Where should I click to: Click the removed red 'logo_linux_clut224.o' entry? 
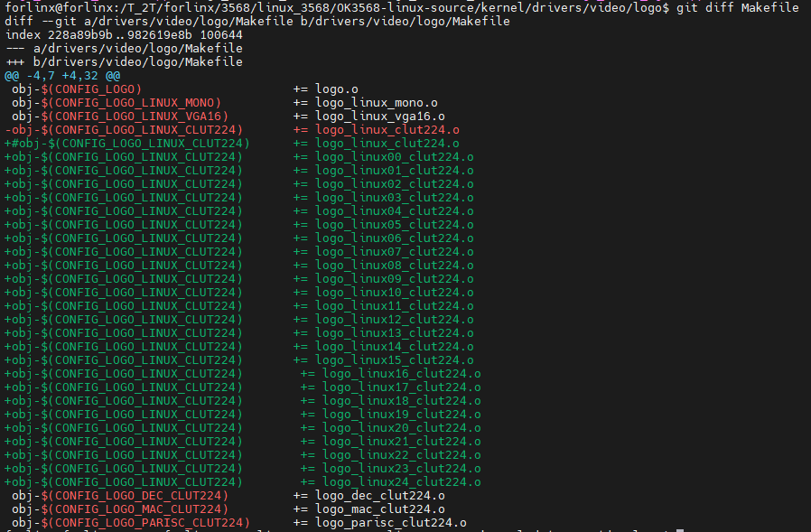[x=387, y=129]
